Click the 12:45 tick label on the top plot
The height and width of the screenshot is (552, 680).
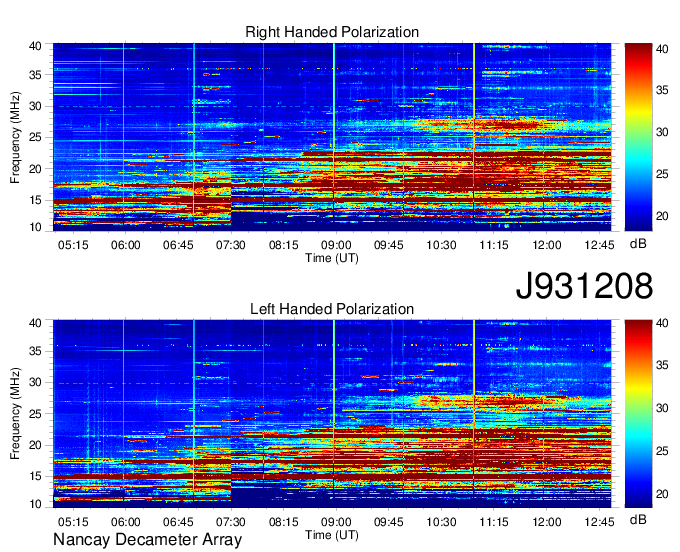(x=599, y=245)
